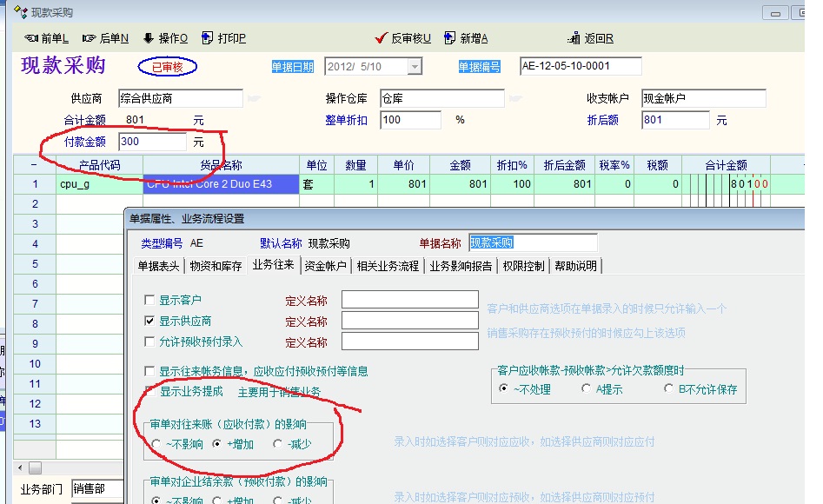Choose the A提示 radio option
Image resolution: width=823 pixels, height=504 pixels.
586,389
